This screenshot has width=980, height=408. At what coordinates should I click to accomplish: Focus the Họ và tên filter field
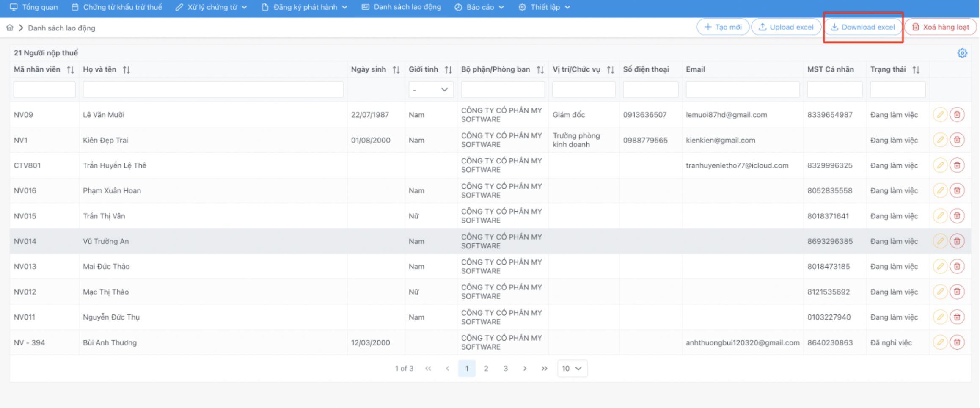pos(213,90)
